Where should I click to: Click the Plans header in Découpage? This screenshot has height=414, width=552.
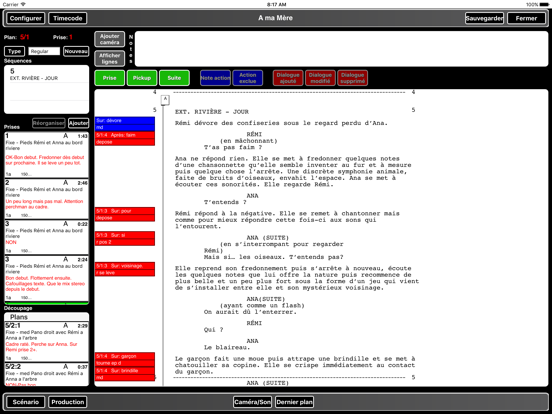[46, 317]
